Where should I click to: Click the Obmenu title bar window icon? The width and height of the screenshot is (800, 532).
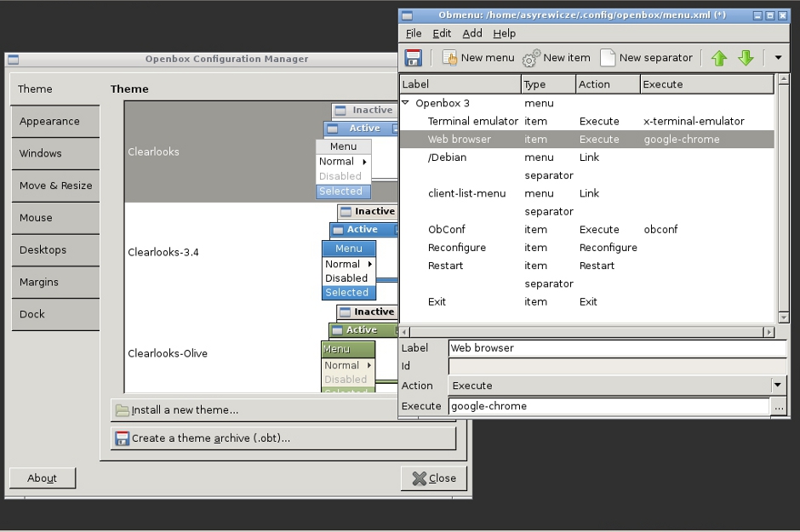(x=407, y=15)
